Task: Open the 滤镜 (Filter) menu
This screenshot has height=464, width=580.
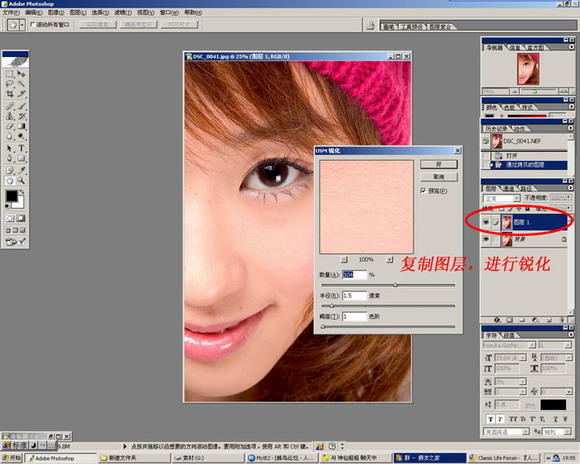Action: (x=123, y=13)
